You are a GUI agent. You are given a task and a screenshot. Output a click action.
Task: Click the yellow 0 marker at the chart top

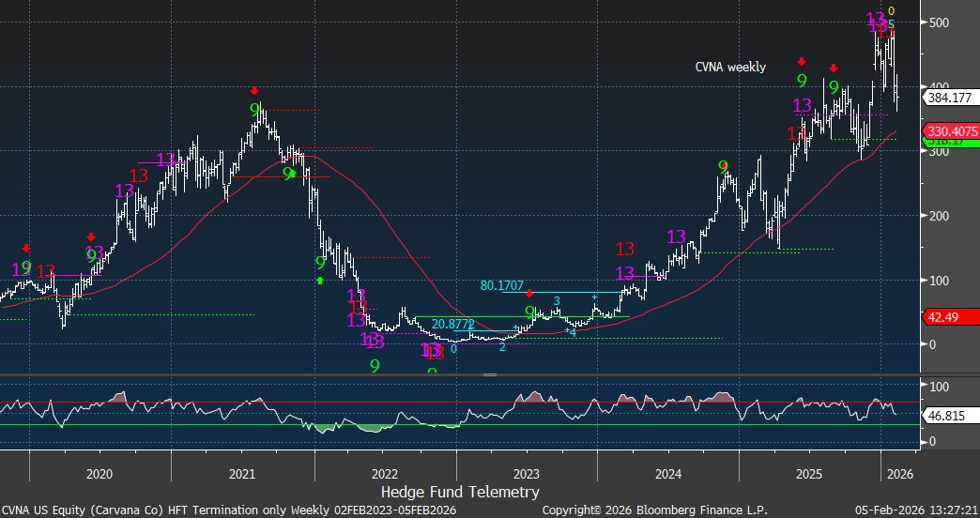pyautogui.click(x=891, y=10)
